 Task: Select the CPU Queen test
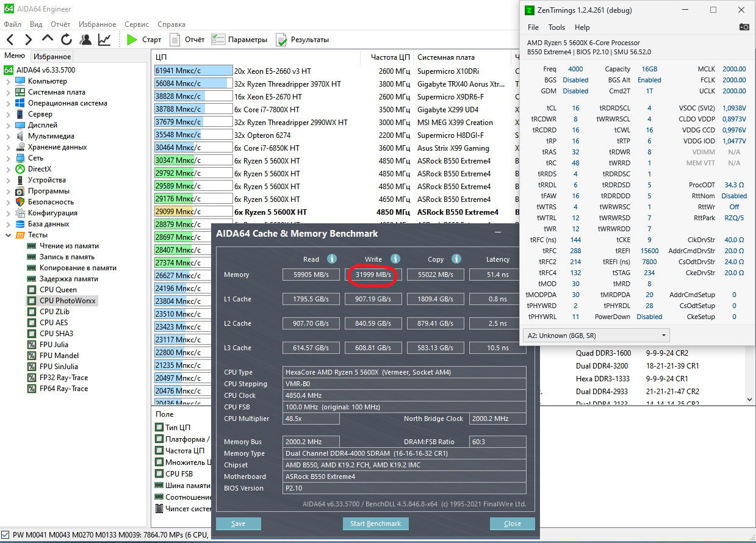(x=58, y=290)
